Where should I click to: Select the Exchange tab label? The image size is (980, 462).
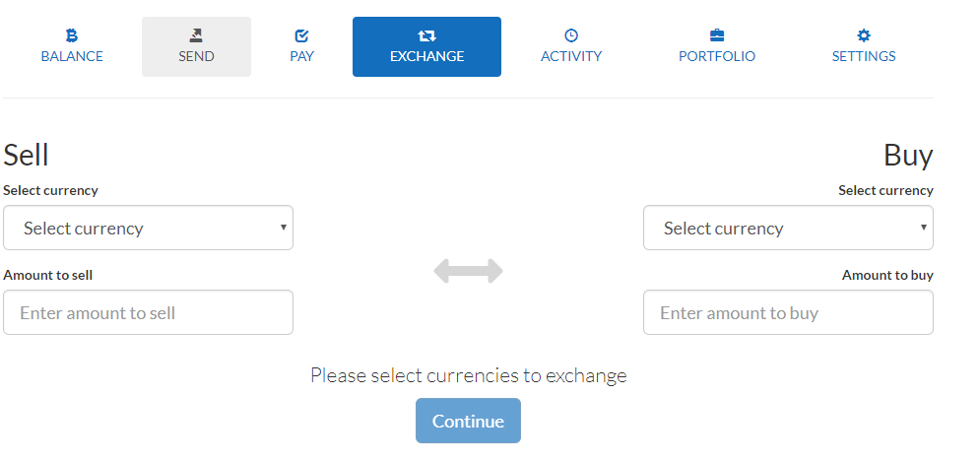pos(426,56)
